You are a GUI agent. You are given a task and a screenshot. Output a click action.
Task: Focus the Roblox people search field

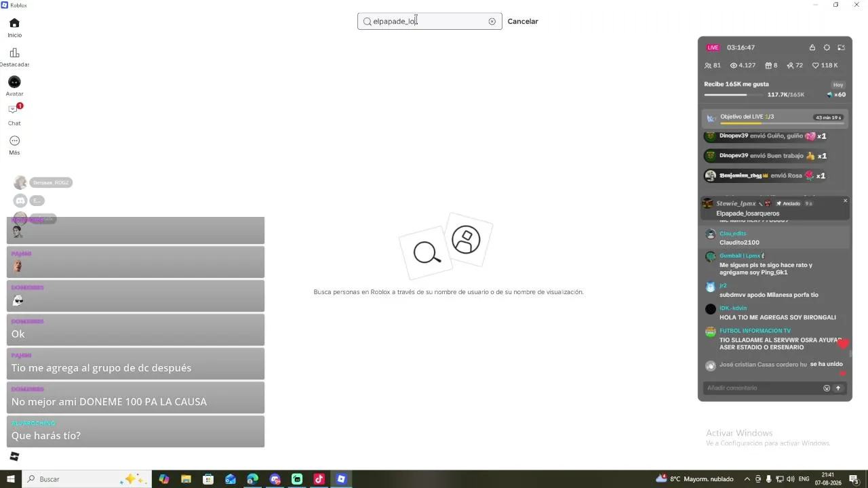click(430, 21)
